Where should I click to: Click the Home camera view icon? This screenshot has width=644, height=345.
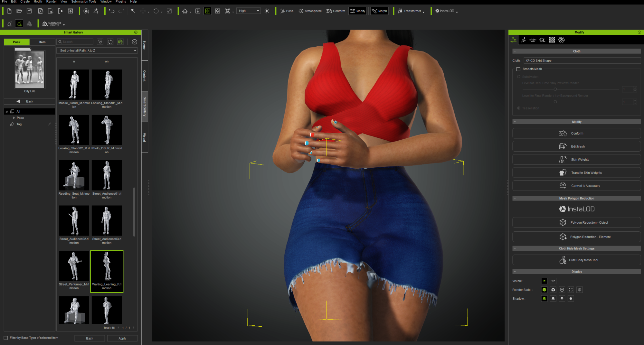tap(185, 11)
